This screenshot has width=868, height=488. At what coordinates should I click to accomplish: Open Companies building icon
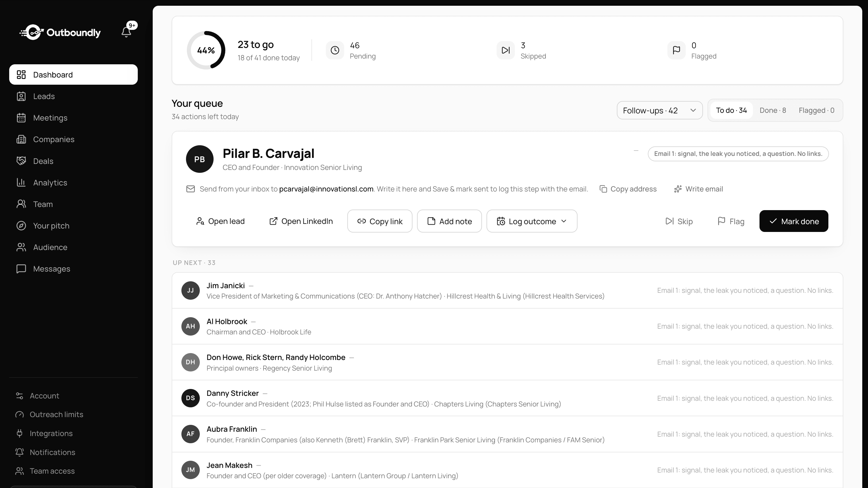tap(21, 139)
